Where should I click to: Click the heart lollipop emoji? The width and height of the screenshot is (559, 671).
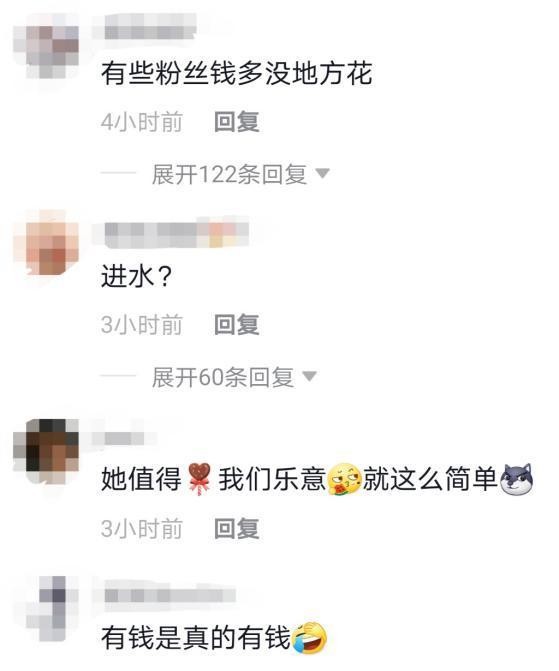[200, 479]
